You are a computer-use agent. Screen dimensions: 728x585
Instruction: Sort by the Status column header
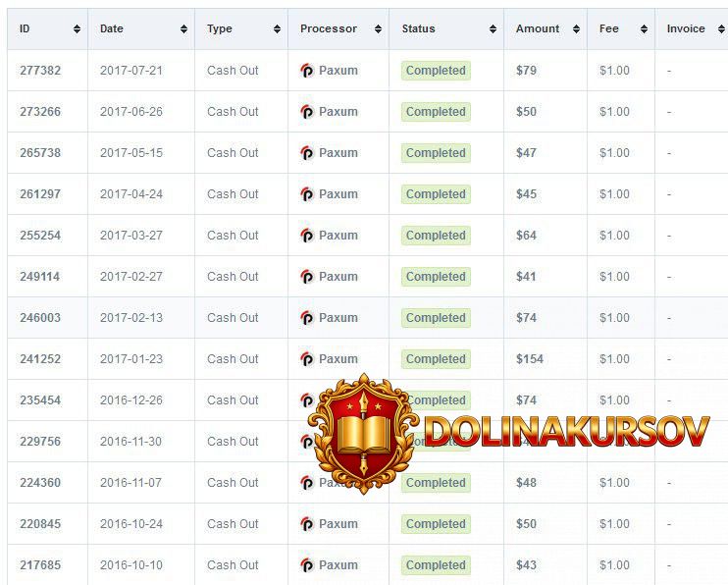pyautogui.click(x=419, y=29)
